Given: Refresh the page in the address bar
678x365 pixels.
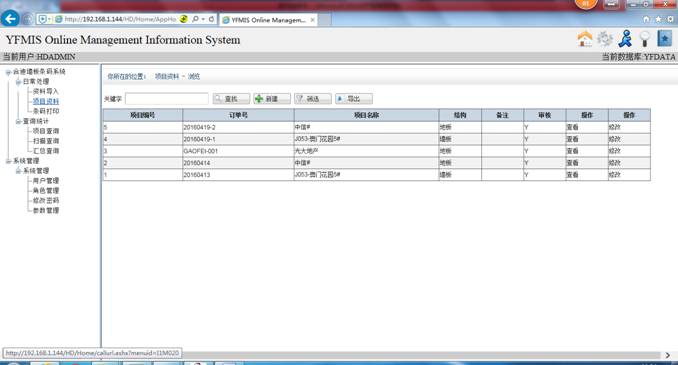Looking at the screenshot, I should [211, 19].
